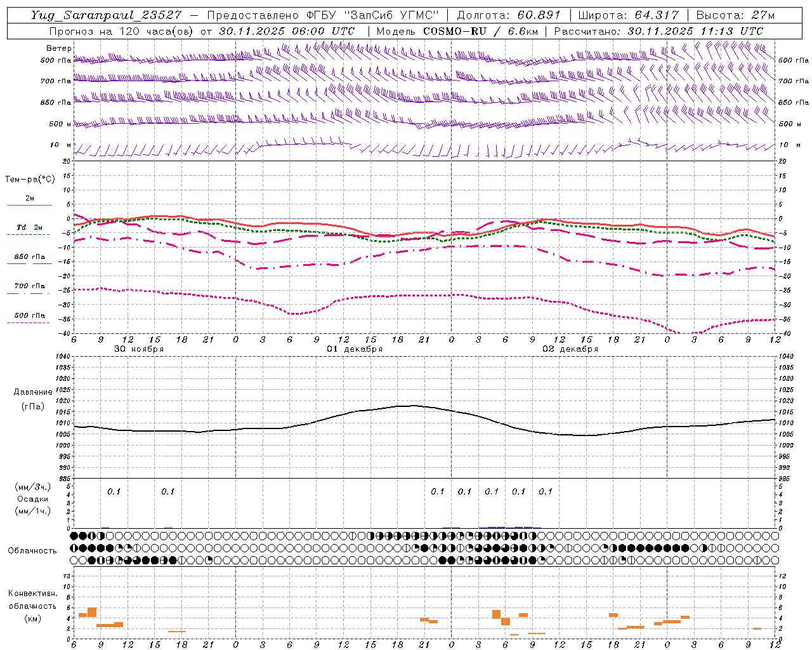Image resolution: width=812 pixels, height=650 pixels.
Task: Click the Давление pressure panel label
Action: point(33,392)
